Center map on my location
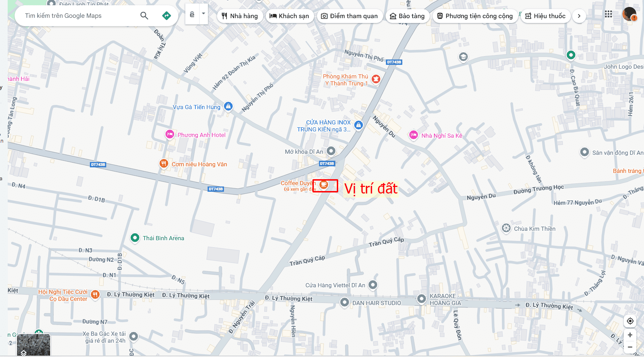Viewport: 644px width, 357px height. (x=630, y=321)
